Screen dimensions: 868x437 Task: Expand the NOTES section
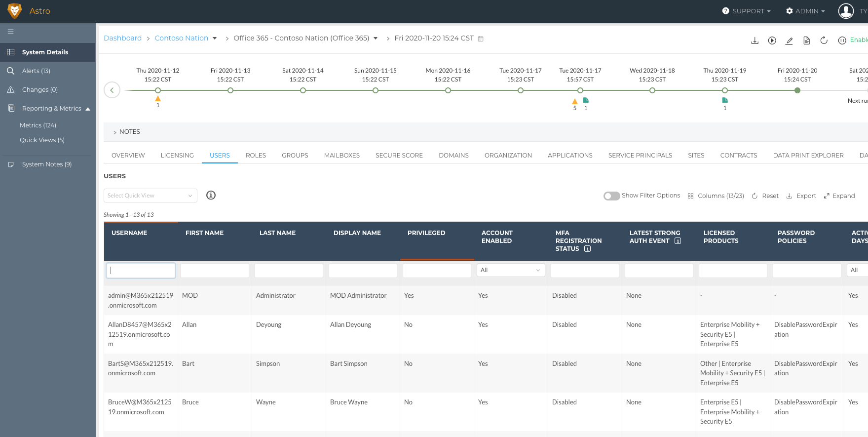click(x=127, y=132)
